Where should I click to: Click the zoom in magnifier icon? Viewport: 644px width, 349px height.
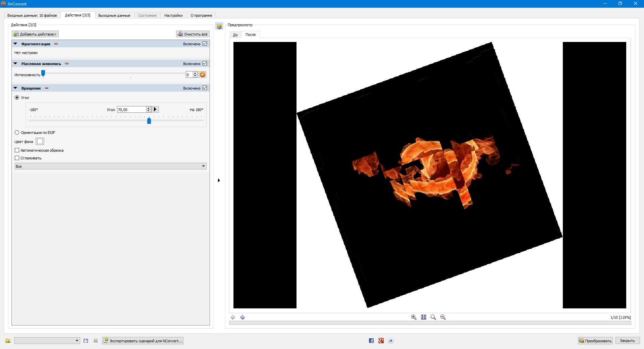[x=414, y=317]
